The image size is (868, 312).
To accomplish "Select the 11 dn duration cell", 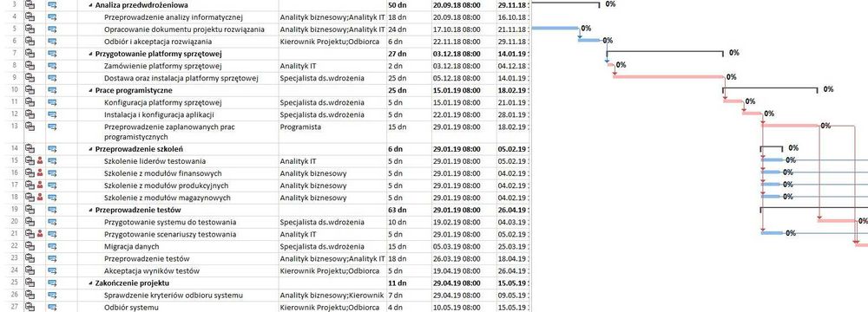I will coord(409,283).
